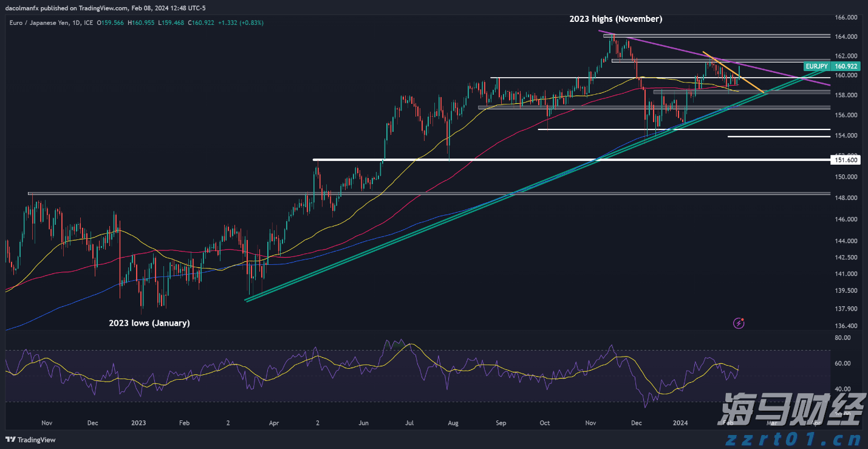
Task: Click the 164.000 price scale label
Action: click(846, 37)
